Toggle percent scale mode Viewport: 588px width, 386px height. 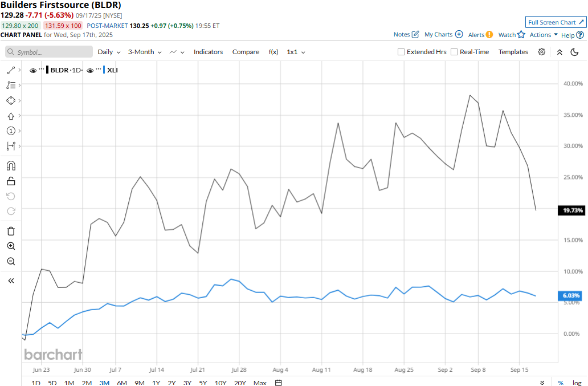point(561,383)
